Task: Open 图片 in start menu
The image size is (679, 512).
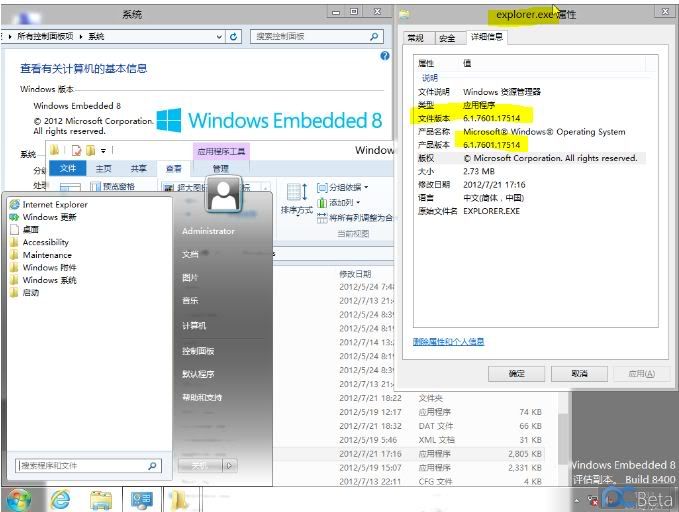Action: (x=190, y=277)
